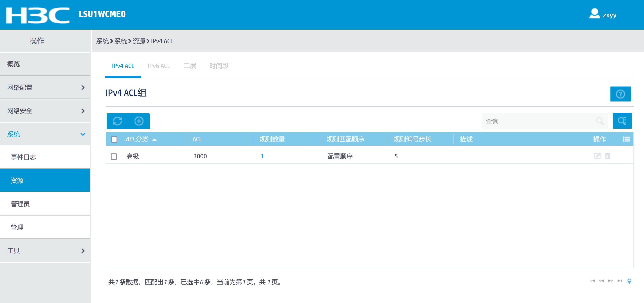Go to the last page arrow
The width and height of the screenshot is (644, 303).
click(x=619, y=281)
